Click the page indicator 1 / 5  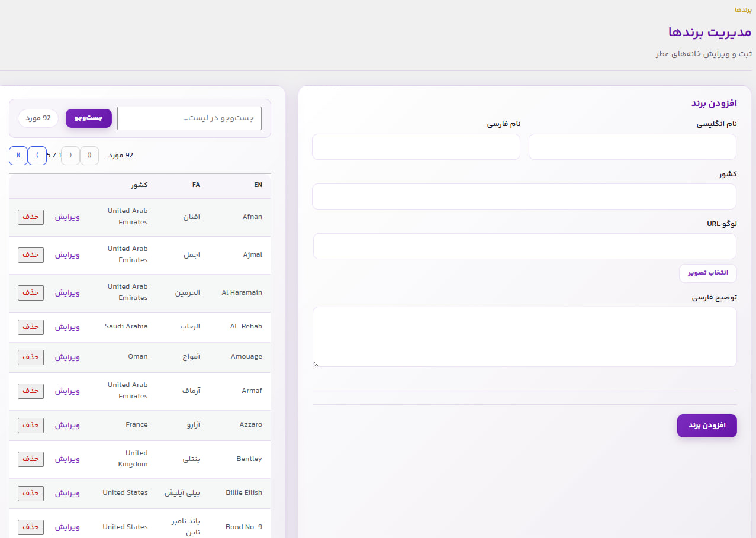coord(54,156)
